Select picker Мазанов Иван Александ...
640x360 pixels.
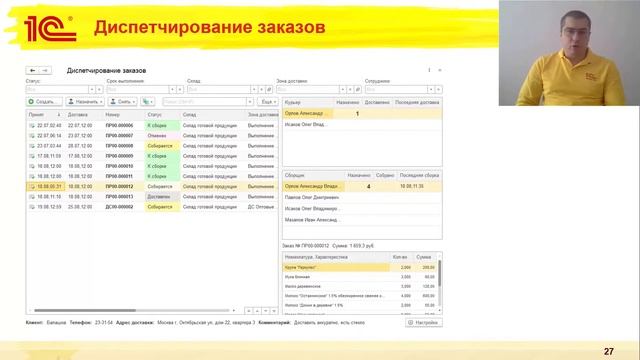[x=362, y=220]
